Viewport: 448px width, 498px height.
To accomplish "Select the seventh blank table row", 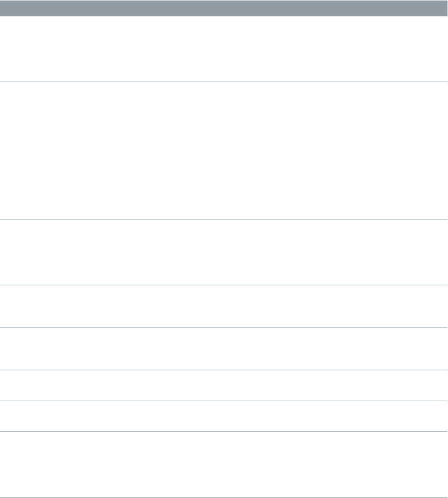I will click(223, 416).
